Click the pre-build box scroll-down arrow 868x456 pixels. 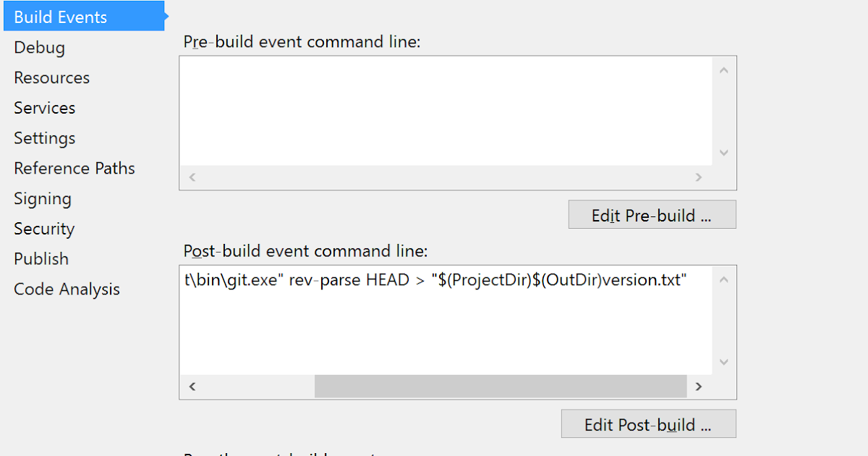pos(723,153)
